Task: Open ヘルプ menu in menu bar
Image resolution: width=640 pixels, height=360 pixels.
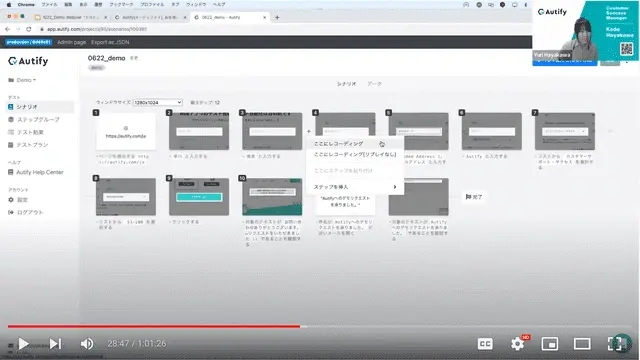Action: point(219,4)
